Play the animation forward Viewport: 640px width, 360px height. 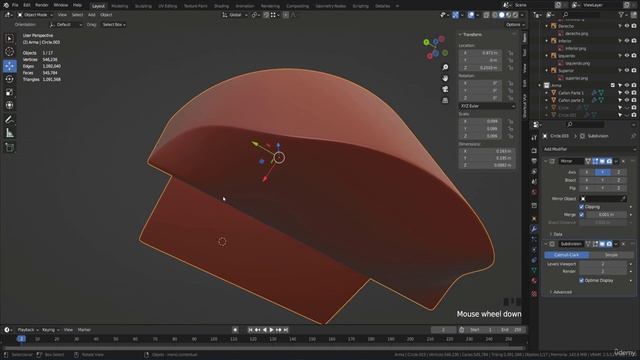[x=271, y=330]
